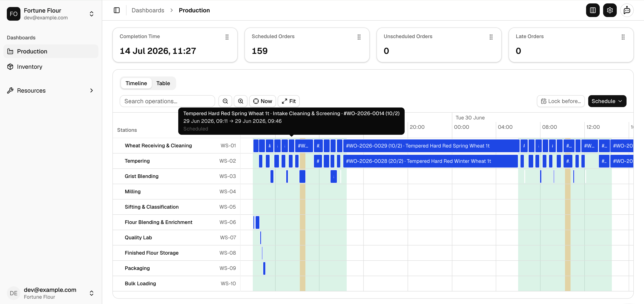Click the Sifting & Classification station label
The width and height of the screenshot is (644, 304).
coord(151,207)
